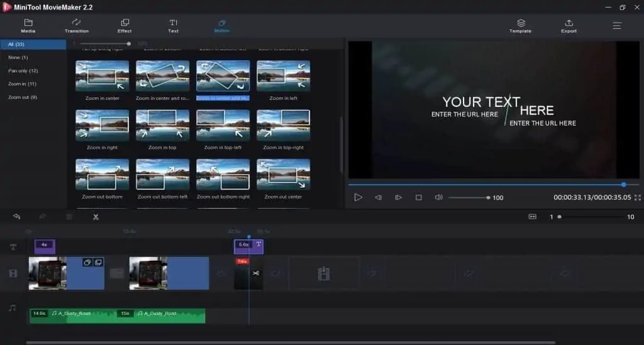The height and width of the screenshot is (345, 644).
Task: Open the hamburger main menu
Action: (x=617, y=26)
